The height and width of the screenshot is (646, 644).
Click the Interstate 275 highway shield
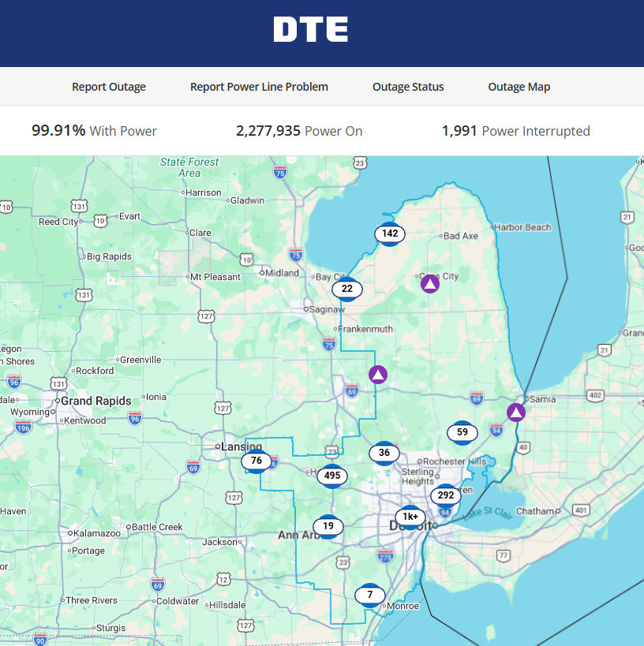click(x=385, y=556)
